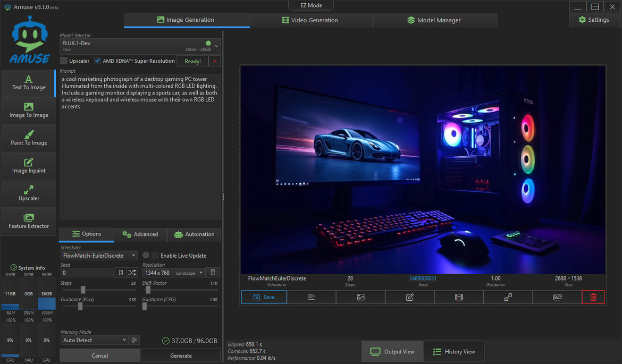622x364 pixels.
Task: Open the Text To Image tool
Action: coord(29,83)
